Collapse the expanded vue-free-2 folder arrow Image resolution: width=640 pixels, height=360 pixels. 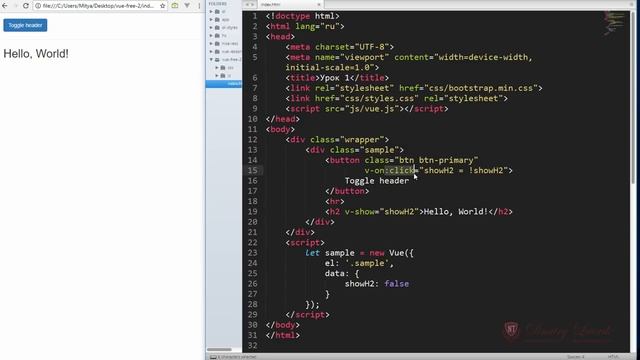[211, 60]
